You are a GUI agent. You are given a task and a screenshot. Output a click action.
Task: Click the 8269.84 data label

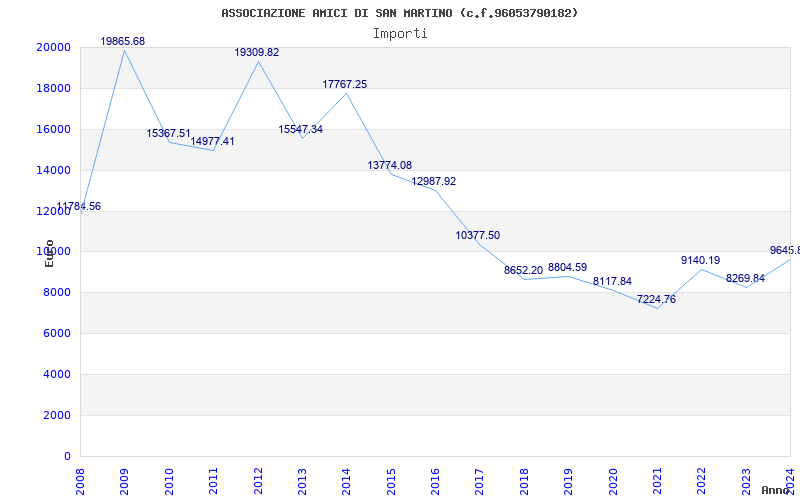[745, 279]
